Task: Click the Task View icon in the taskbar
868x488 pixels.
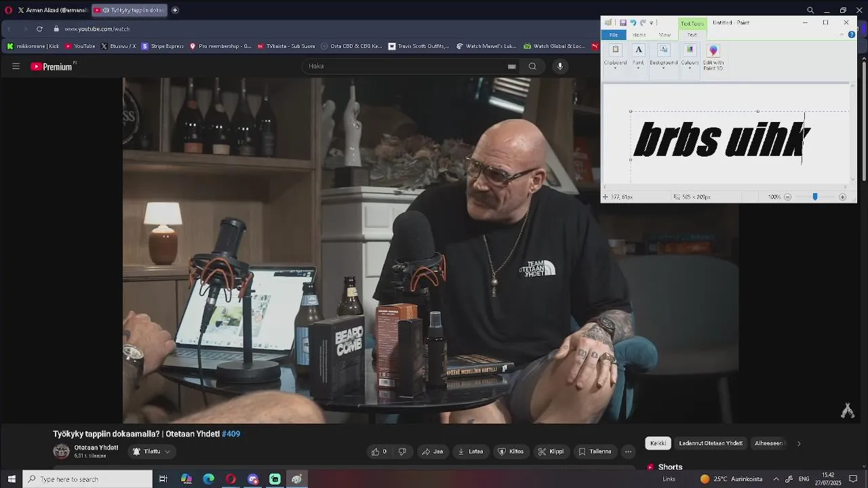Action: [x=163, y=479]
